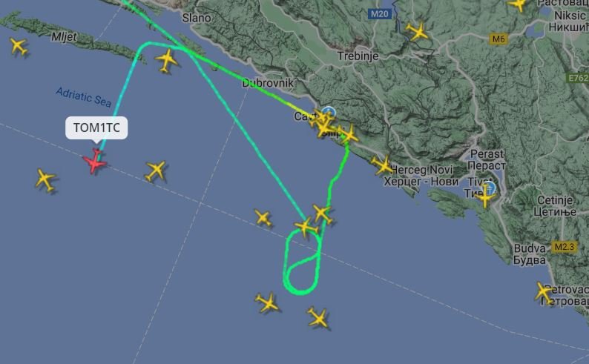Select the yellow plane immediately left of TOM1TC aircraft
The width and height of the screenshot is (589, 364).
click(x=45, y=179)
